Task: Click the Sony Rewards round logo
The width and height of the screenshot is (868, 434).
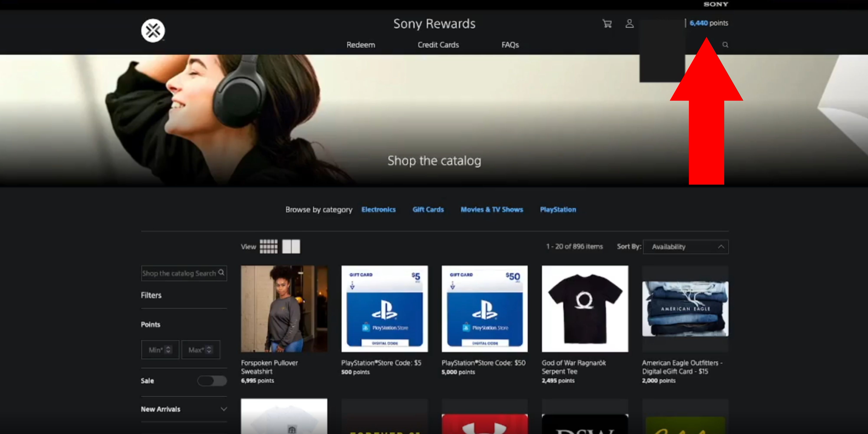Action: tap(153, 30)
